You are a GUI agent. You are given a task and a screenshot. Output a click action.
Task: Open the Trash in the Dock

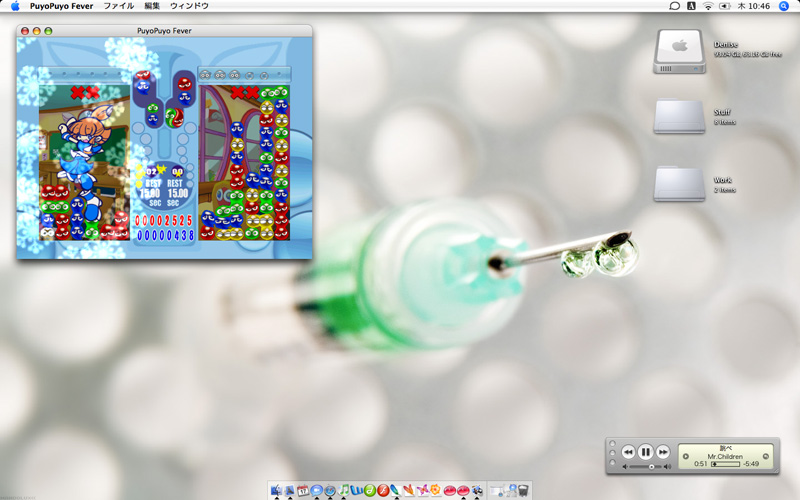point(523,491)
